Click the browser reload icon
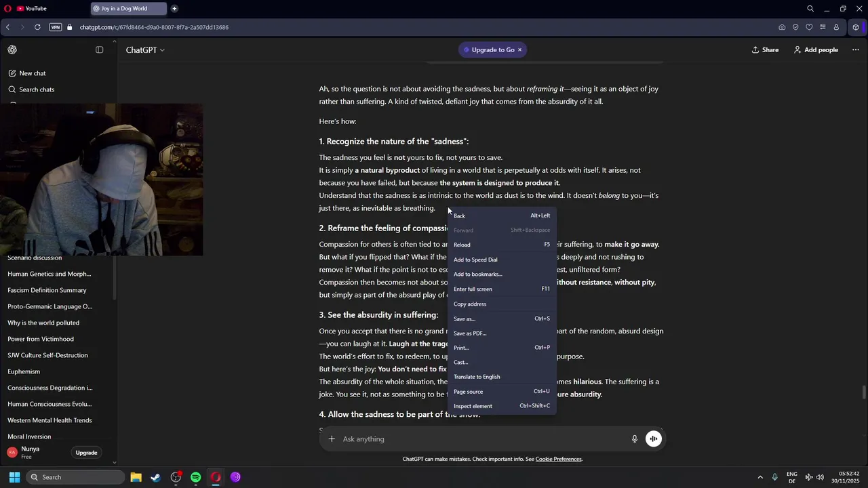Image resolution: width=868 pixels, height=488 pixels. [37, 27]
